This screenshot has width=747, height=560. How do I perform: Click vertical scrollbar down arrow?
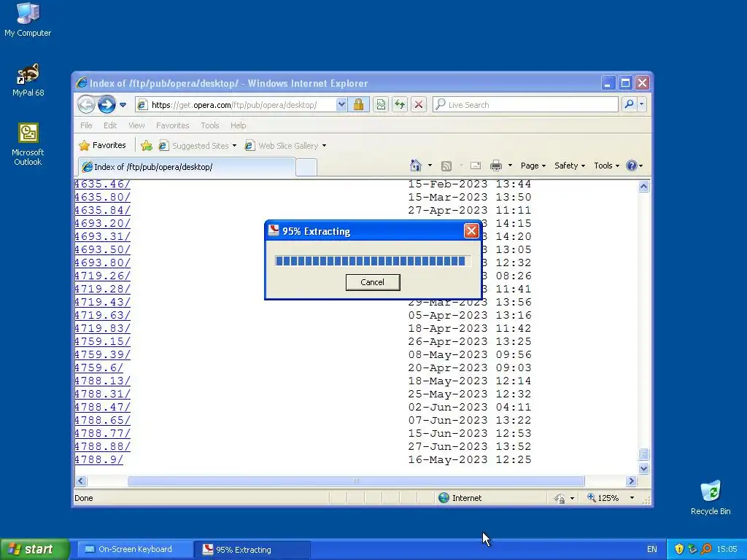[643, 469]
